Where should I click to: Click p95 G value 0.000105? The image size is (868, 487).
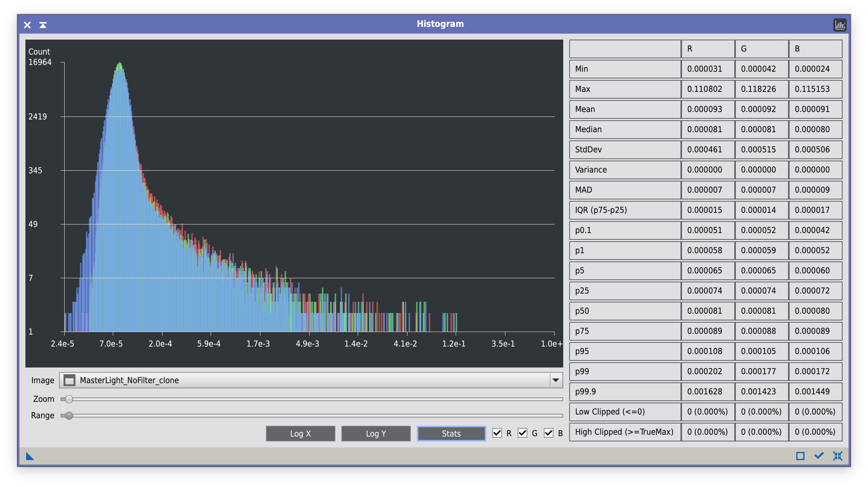[762, 351]
